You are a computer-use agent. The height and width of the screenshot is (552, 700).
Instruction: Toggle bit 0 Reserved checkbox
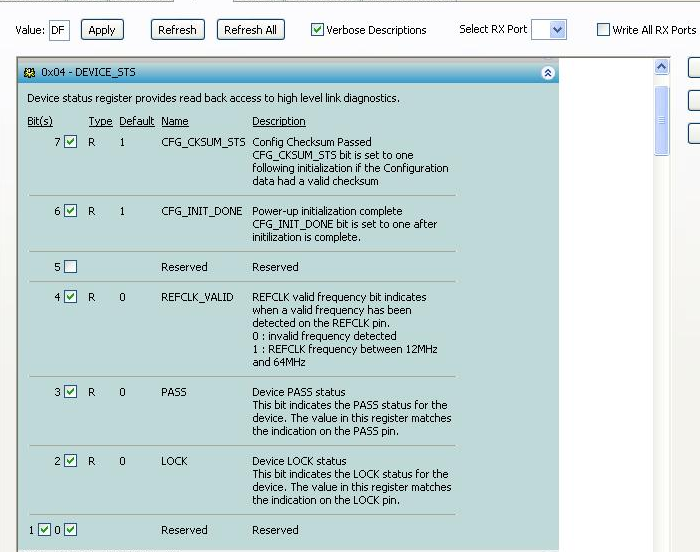[x=71, y=530]
